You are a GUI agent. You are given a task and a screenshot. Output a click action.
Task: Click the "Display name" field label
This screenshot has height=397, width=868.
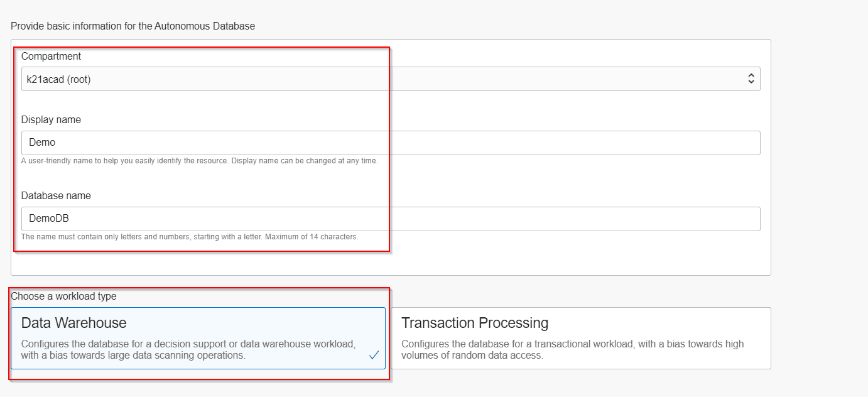51,119
